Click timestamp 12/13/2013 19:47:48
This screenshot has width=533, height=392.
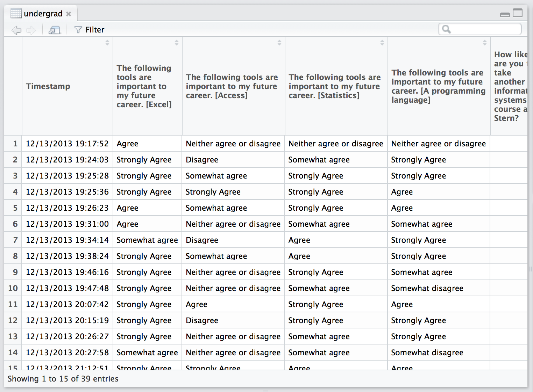[x=67, y=288]
